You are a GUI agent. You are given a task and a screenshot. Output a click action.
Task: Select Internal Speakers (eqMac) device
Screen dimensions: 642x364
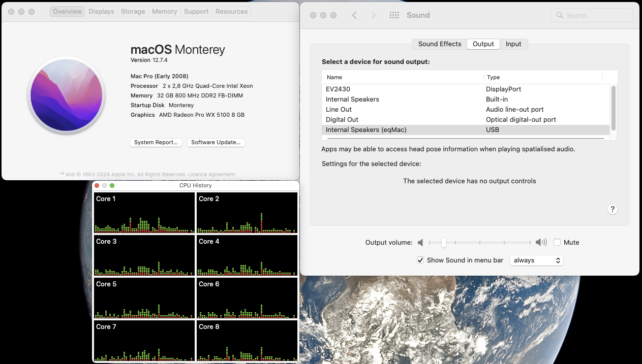click(466, 130)
